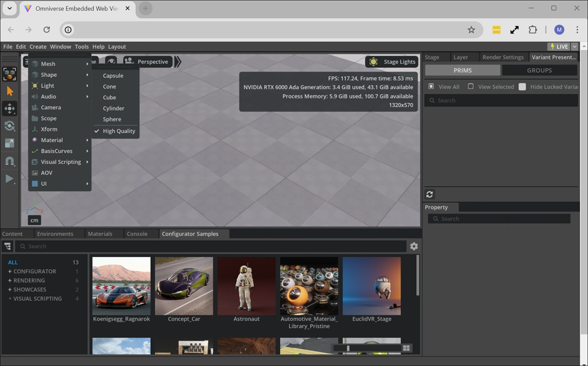Toggle the Hide Locked Variants checkbox
The height and width of the screenshot is (366, 588).
click(x=522, y=87)
